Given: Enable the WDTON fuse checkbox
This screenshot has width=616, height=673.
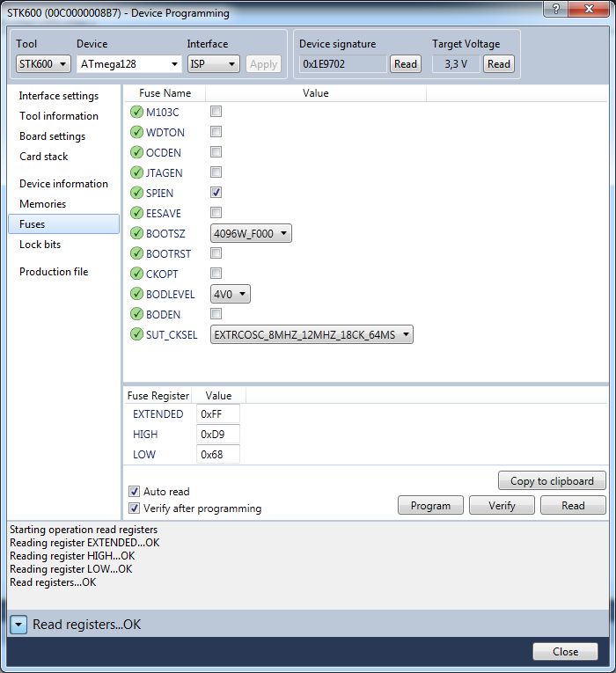Looking at the screenshot, I should (216, 132).
